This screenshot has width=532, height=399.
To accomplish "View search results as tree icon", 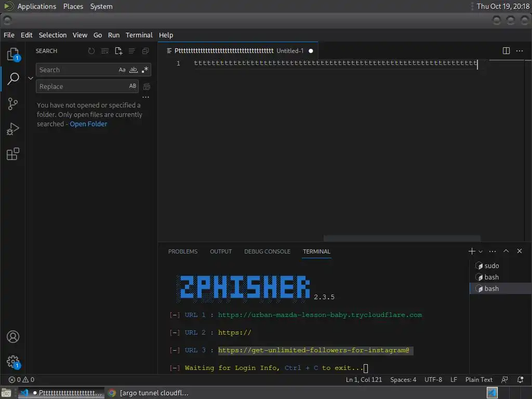I will (x=131, y=51).
